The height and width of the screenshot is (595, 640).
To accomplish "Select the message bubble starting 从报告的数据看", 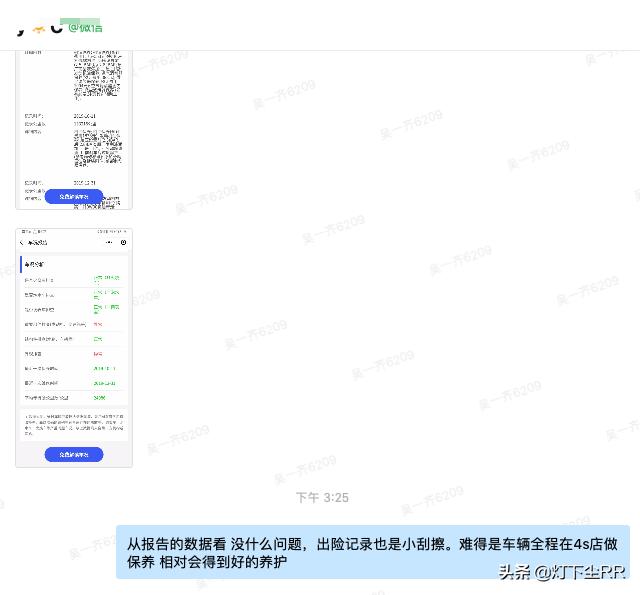I will pos(373,552).
